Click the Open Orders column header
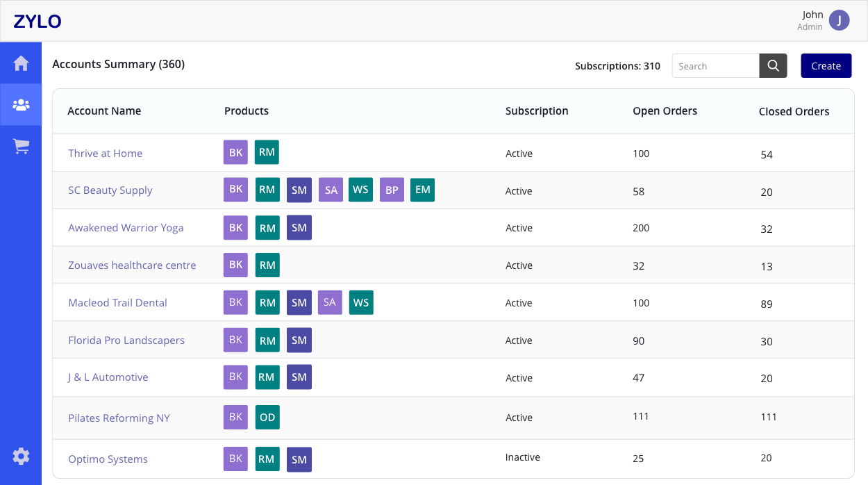The height and width of the screenshot is (485, 868). [665, 111]
